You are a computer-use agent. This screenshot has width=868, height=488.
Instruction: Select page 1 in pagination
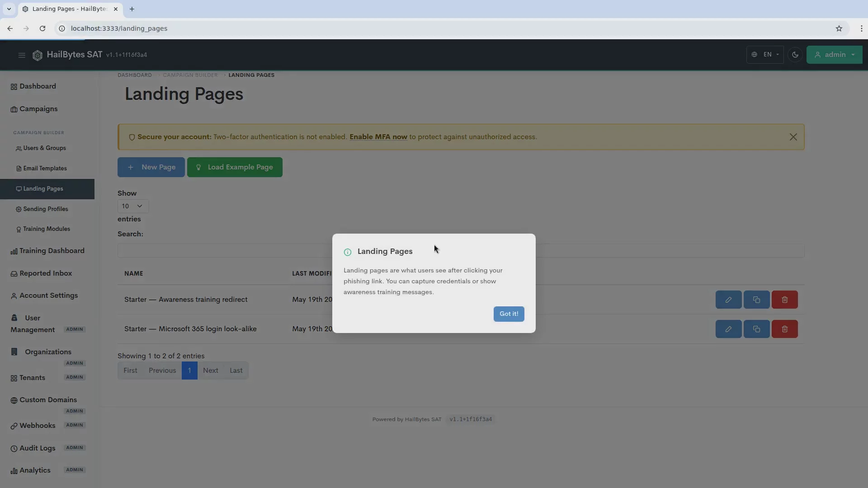coord(189,371)
